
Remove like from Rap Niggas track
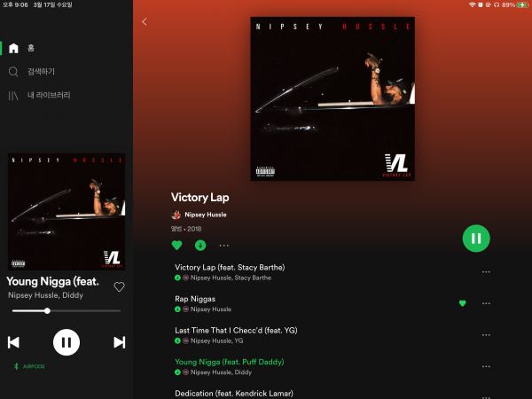[x=462, y=303]
